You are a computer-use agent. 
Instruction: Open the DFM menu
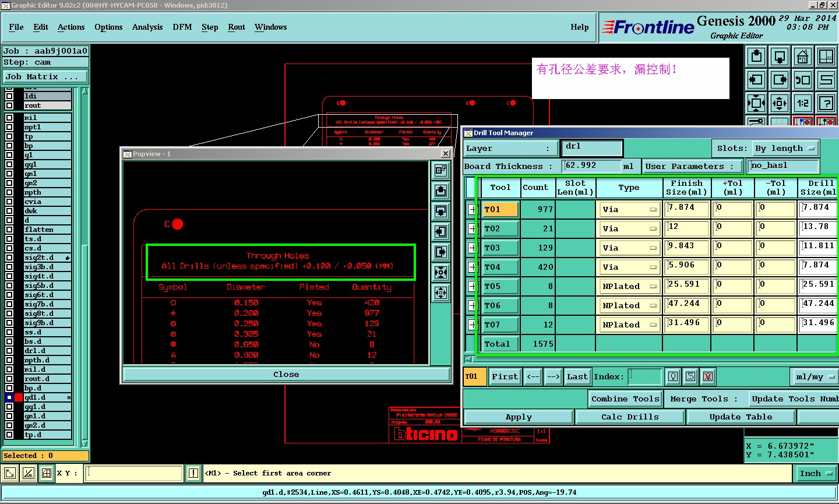tap(182, 27)
